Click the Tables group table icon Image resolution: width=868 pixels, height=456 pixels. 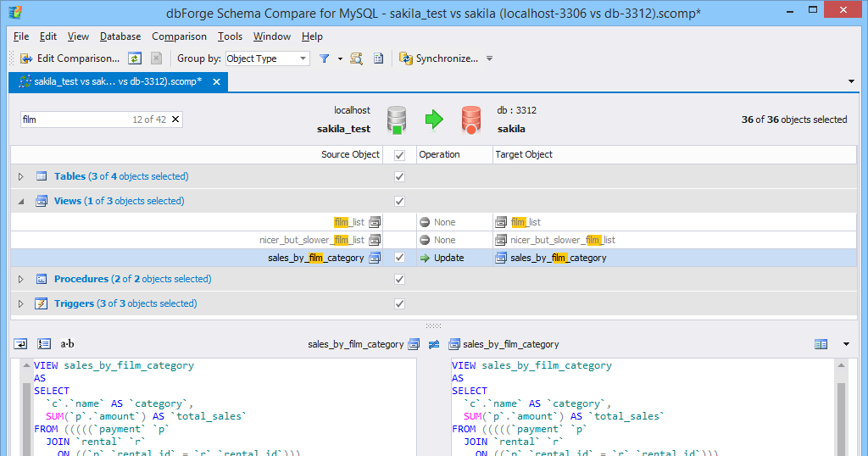point(42,176)
